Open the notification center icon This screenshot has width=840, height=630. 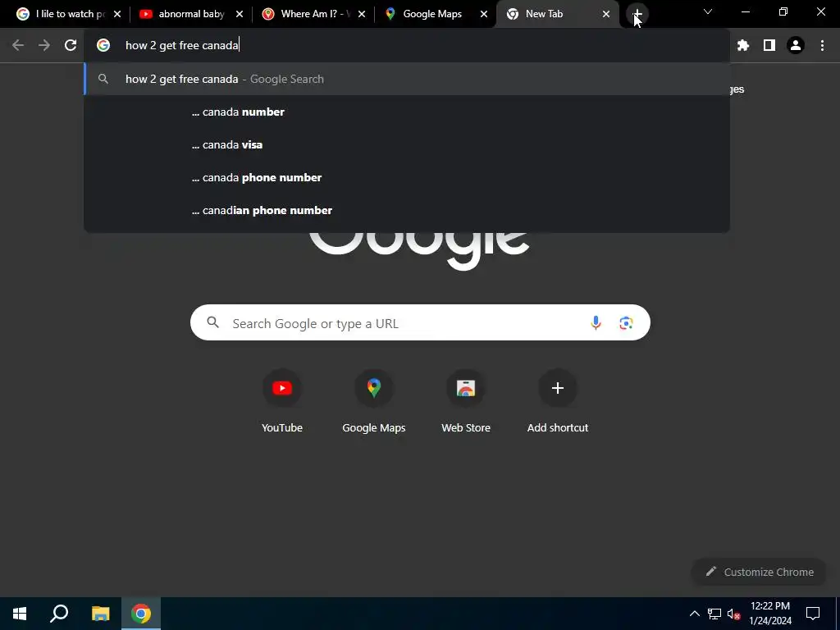tap(813, 614)
